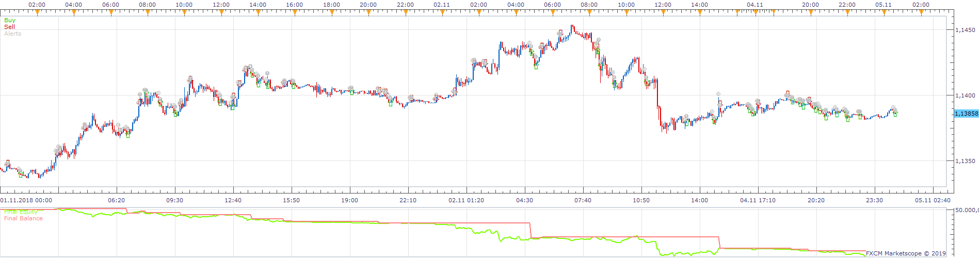Click the Final Balance legend label
Viewport: 980px width, 258px height.
23,218
